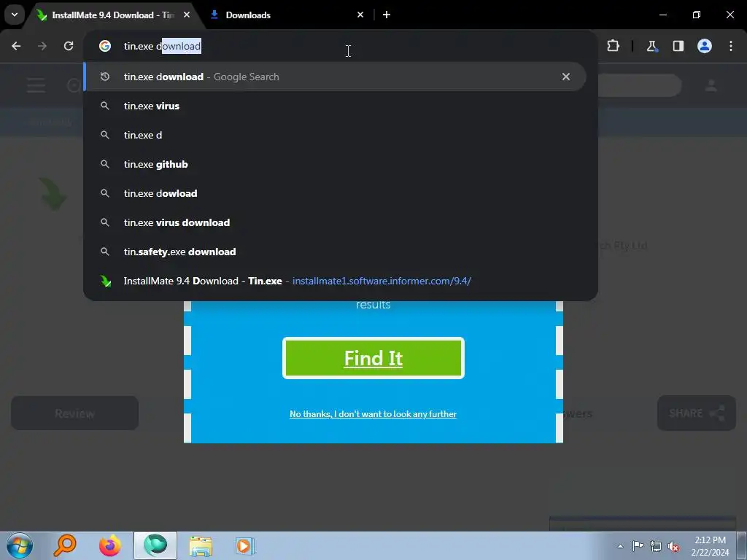Open the Extensions puzzle icon

point(613,46)
